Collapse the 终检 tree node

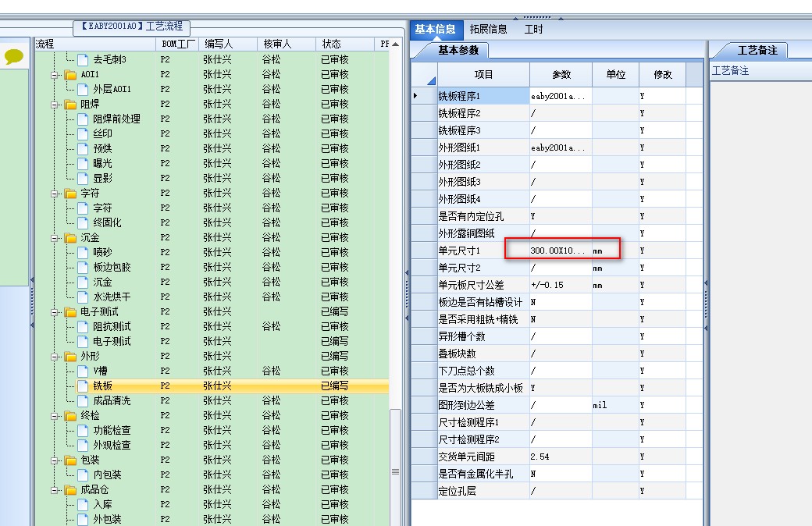pyautogui.click(x=55, y=416)
